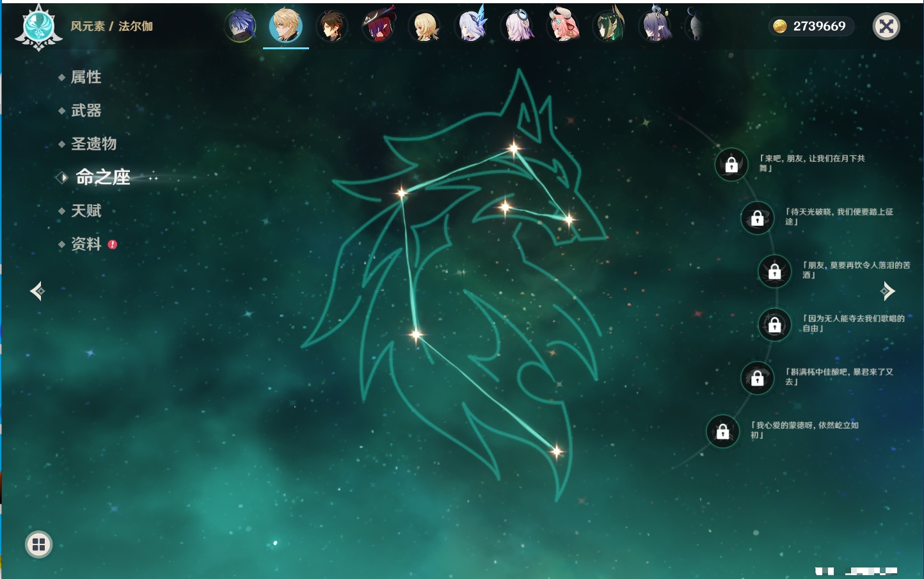Open constellation 「待天光破晓,我们便要踏上征途」 text
The width and height of the screenshot is (924, 579).
(x=838, y=217)
